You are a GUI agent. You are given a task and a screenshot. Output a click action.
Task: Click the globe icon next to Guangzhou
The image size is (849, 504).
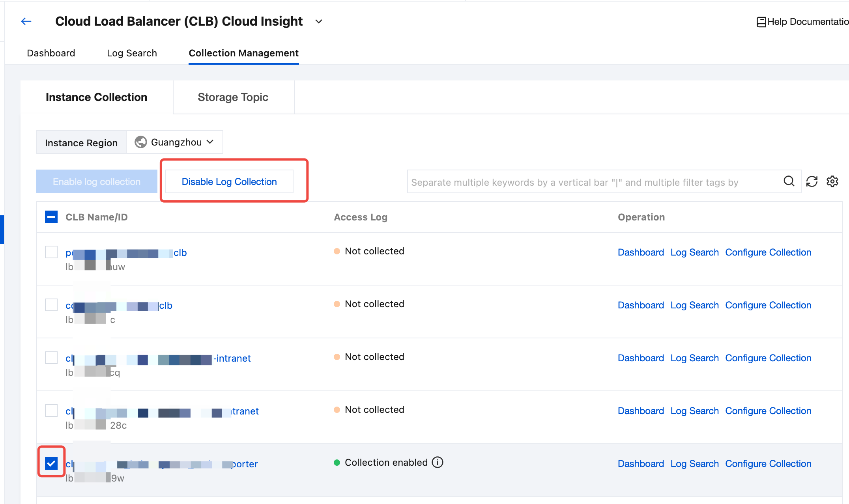pyautogui.click(x=141, y=142)
